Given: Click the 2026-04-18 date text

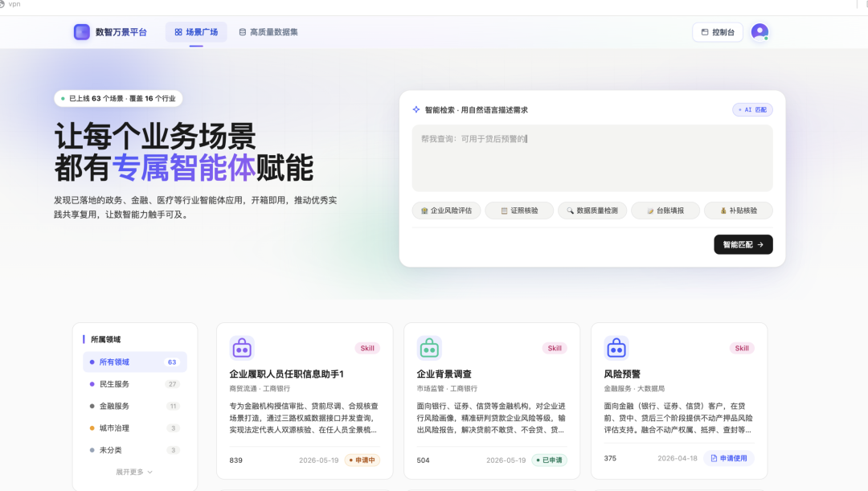Looking at the screenshot, I should coord(677,458).
